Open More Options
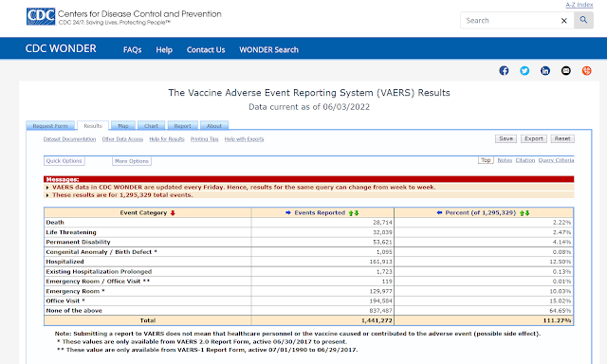 pos(132,161)
